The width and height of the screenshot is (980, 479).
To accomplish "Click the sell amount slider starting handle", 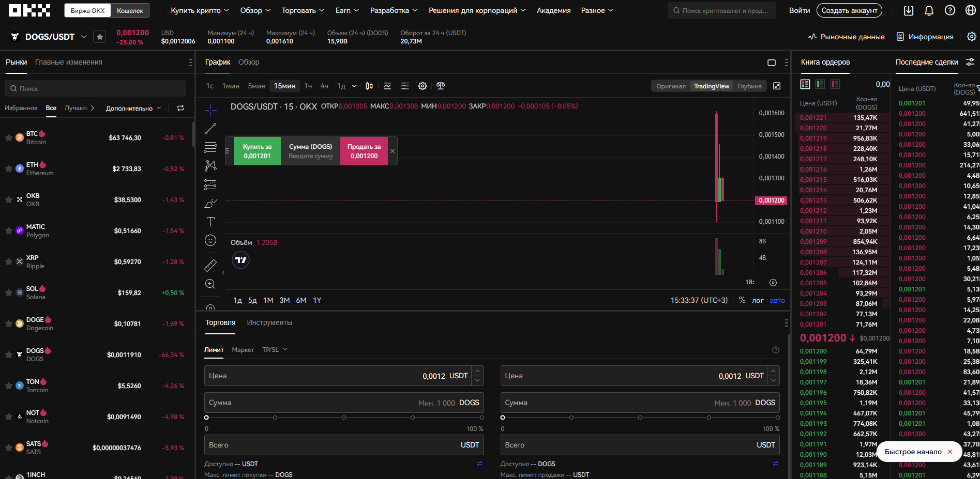I will [x=503, y=418].
